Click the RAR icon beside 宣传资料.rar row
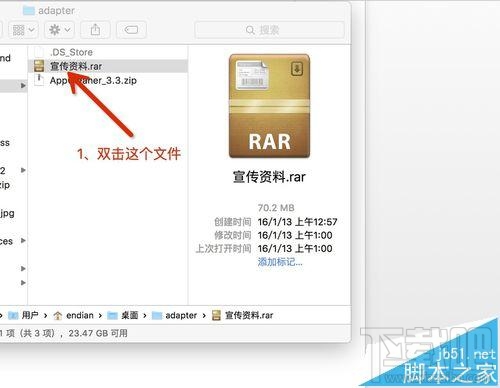 [39, 66]
